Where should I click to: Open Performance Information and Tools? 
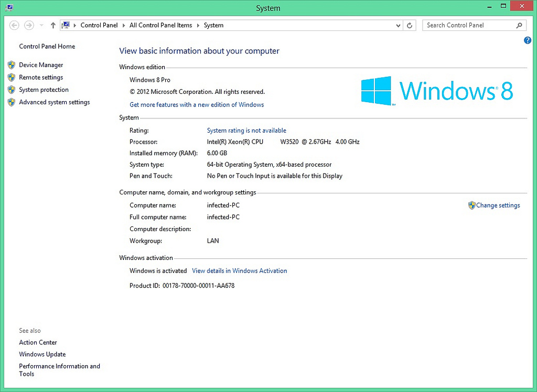click(60, 370)
